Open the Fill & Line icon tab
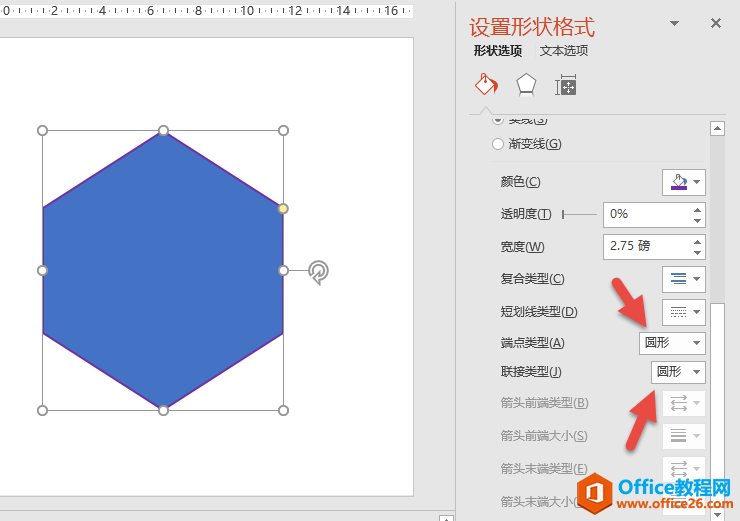The width and height of the screenshot is (740, 521). point(486,85)
